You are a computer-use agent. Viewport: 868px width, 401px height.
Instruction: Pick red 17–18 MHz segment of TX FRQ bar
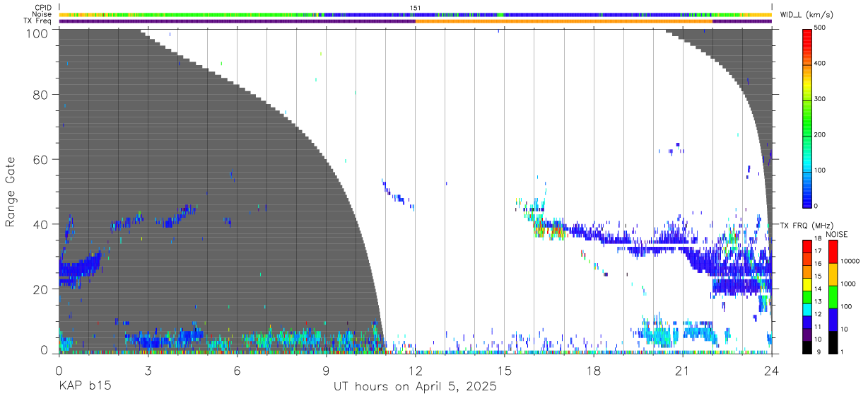tap(807, 246)
